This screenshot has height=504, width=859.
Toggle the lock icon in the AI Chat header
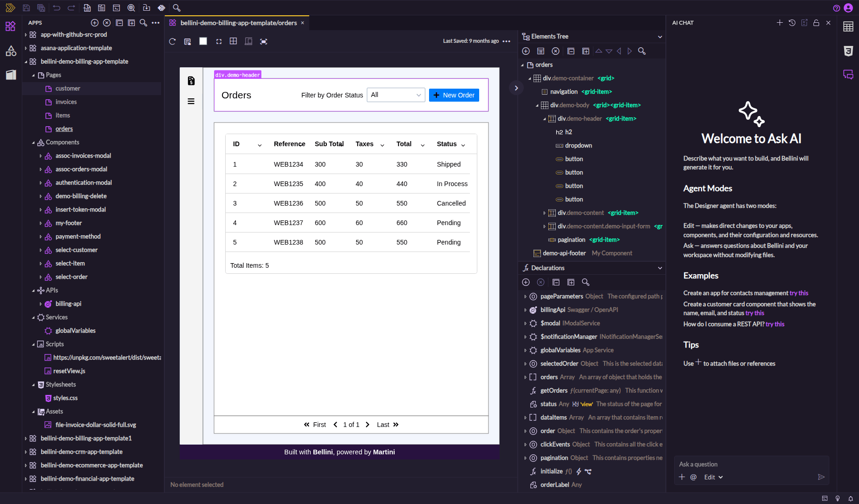[x=816, y=23]
